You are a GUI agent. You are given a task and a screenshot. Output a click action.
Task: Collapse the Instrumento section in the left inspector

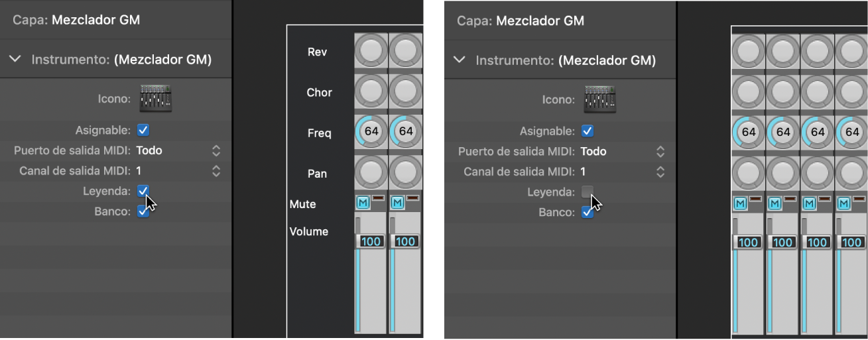(15, 60)
